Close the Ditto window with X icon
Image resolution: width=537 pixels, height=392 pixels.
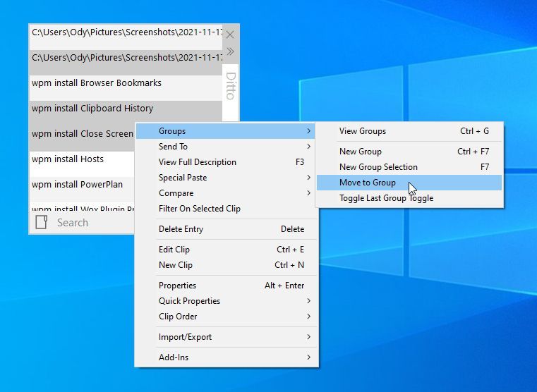pyautogui.click(x=230, y=35)
